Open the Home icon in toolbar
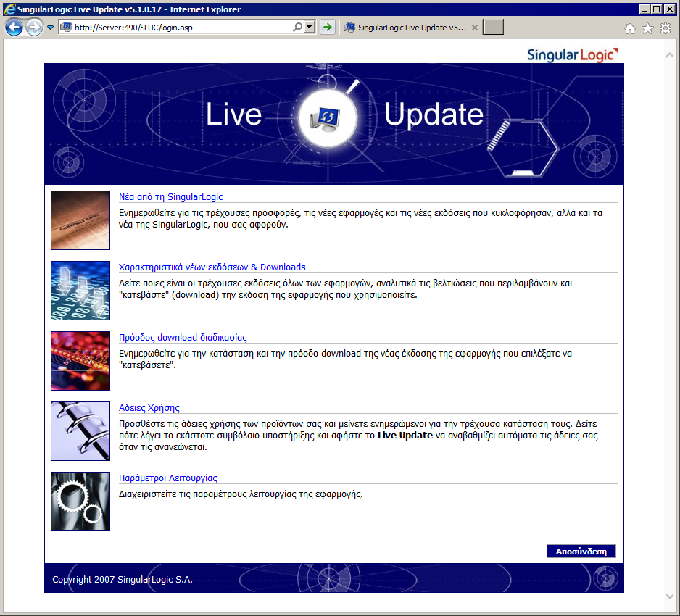The height and width of the screenshot is (616, 680). click(x=630, y=28)
